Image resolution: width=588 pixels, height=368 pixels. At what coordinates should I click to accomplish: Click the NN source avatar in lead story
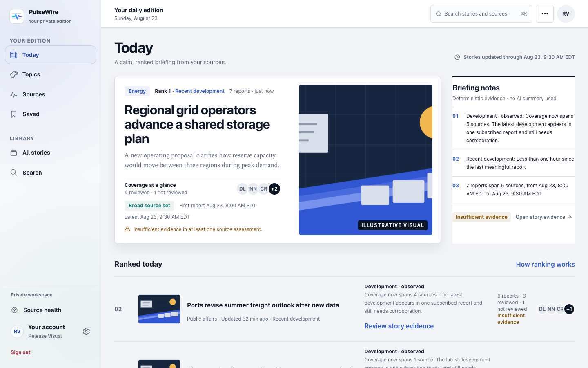click(x=253, y=189)
